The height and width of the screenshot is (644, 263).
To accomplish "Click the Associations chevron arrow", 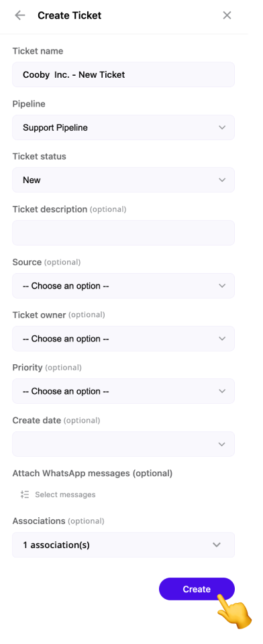I will (217, 545).
